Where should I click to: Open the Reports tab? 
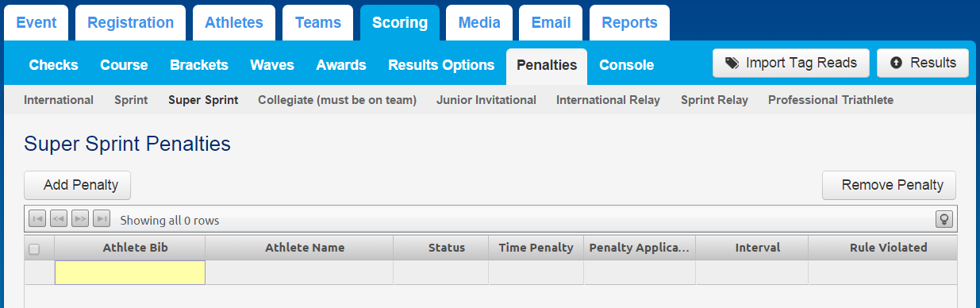pyautogui.click(x=629, y=22)
